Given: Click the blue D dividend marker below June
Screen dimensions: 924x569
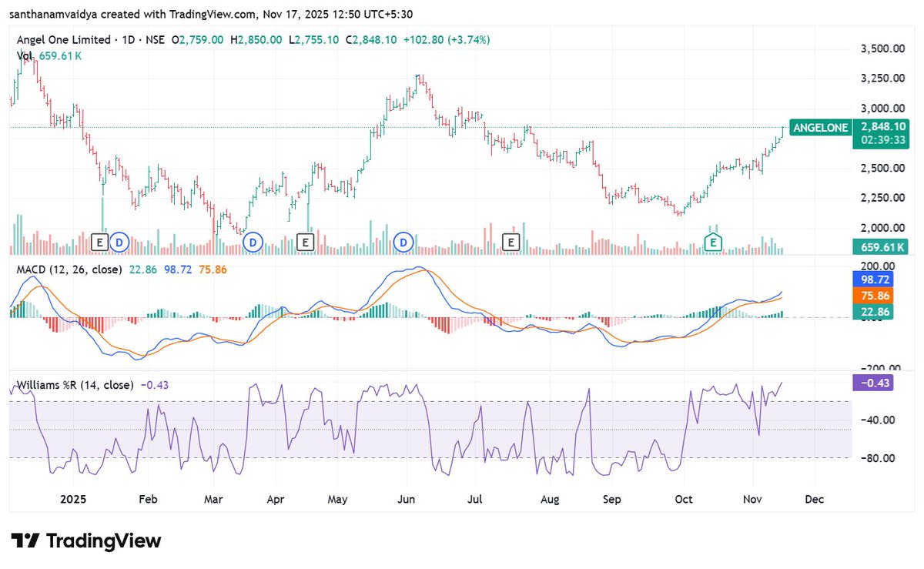Looking at the screenshot, I should click(402, 242).
